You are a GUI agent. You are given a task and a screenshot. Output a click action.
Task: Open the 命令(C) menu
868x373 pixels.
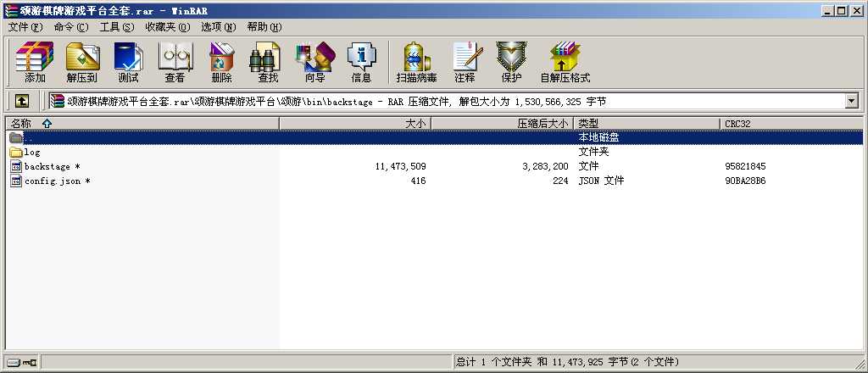click(71, 27)
